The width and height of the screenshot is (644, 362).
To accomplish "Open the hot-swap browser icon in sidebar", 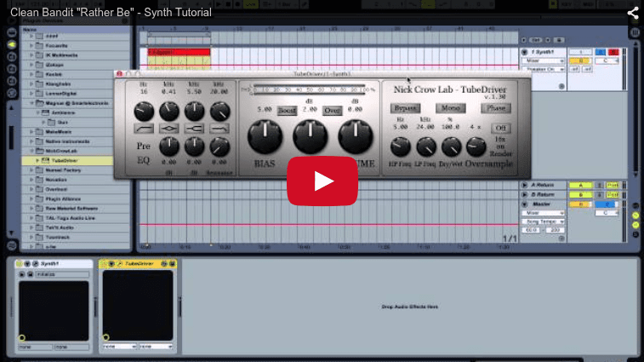I will tap(12, 94).
